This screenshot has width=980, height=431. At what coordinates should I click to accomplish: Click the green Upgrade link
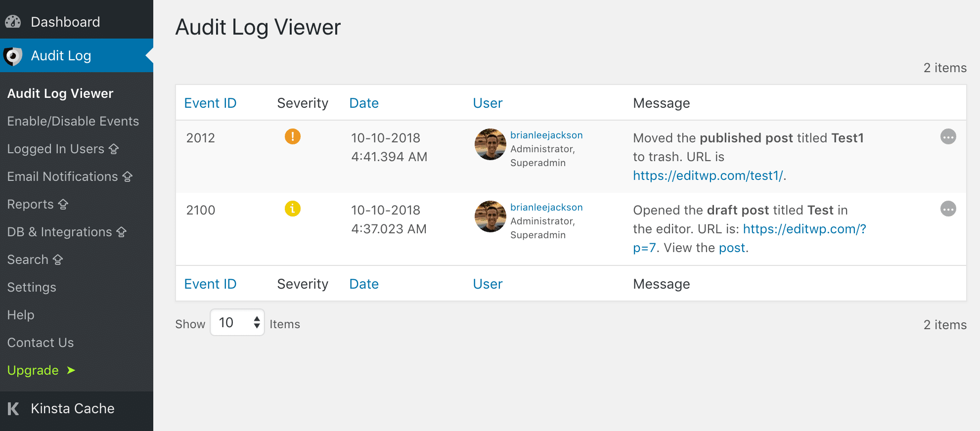(33, 370)
